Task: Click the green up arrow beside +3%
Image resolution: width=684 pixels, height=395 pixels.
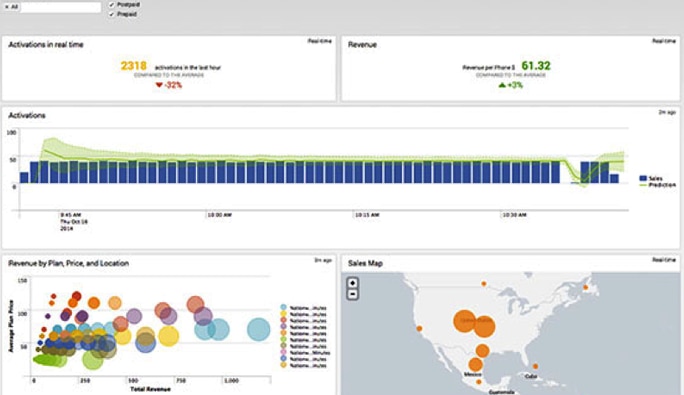Action: 502,85
